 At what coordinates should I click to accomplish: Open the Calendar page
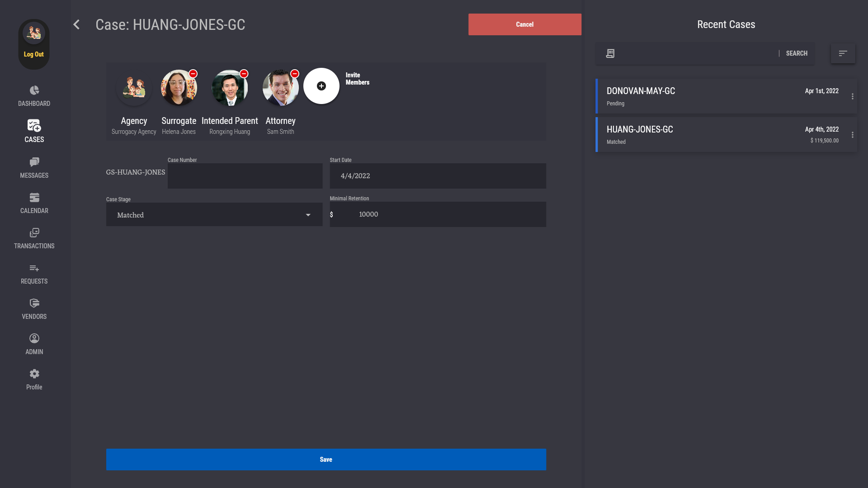[x=34, y=203]
